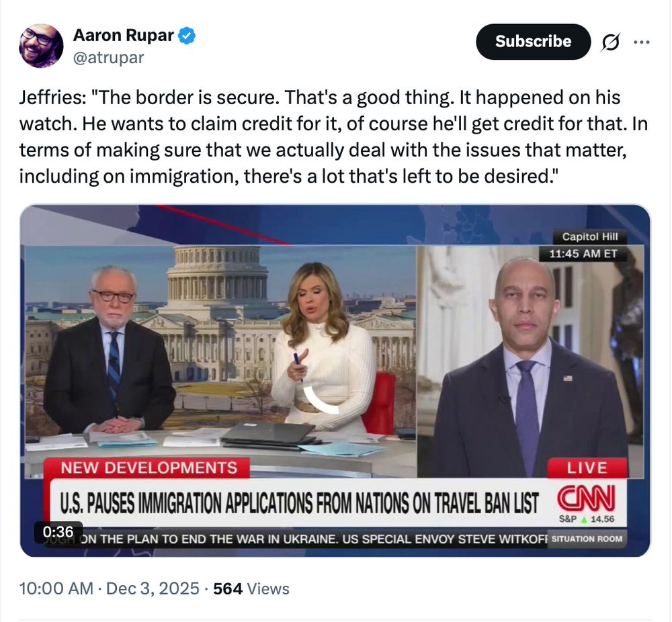Click the loading spinner on the video
Screen dimensions: 672x622
pyautogui.click(x=321, y=384)
